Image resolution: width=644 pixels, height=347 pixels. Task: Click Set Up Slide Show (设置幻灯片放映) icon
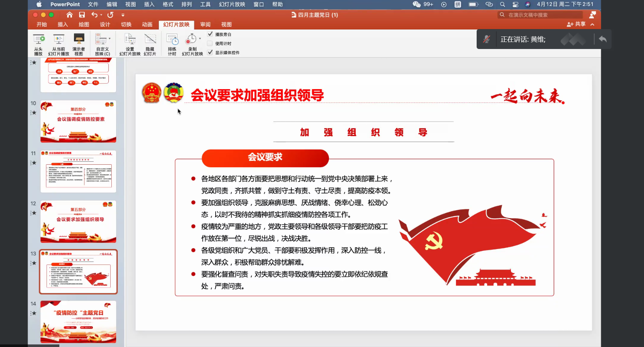point(130,40)
